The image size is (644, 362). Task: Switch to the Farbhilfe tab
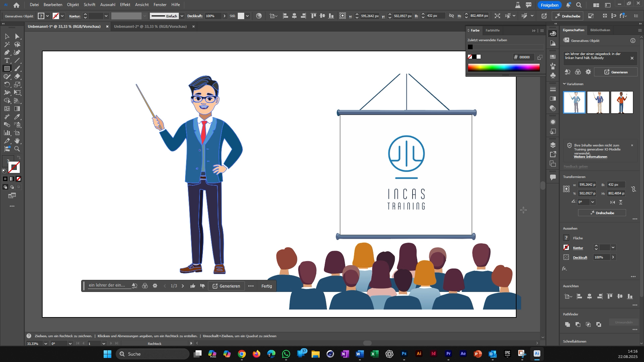(x=492, y=31)
